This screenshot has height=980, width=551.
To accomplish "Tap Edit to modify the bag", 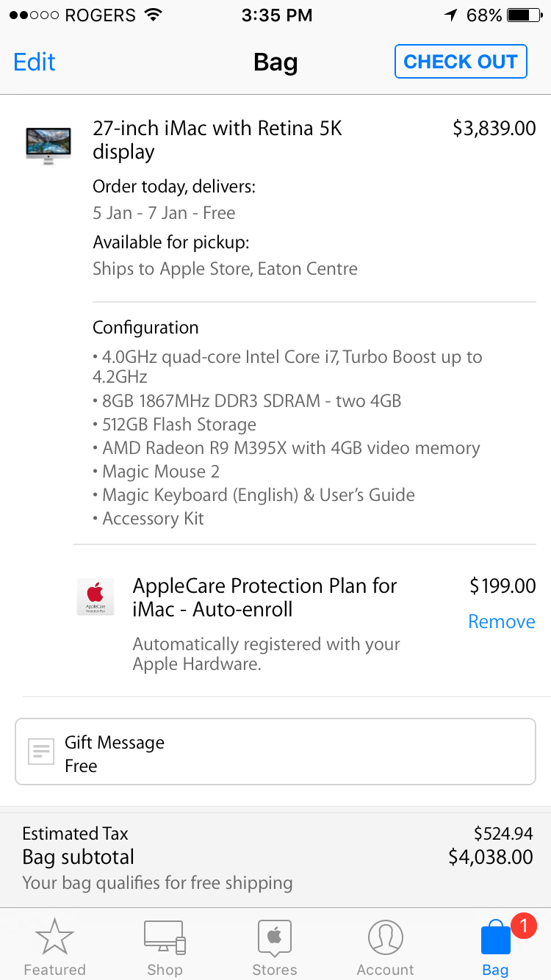I will [35, 62].
